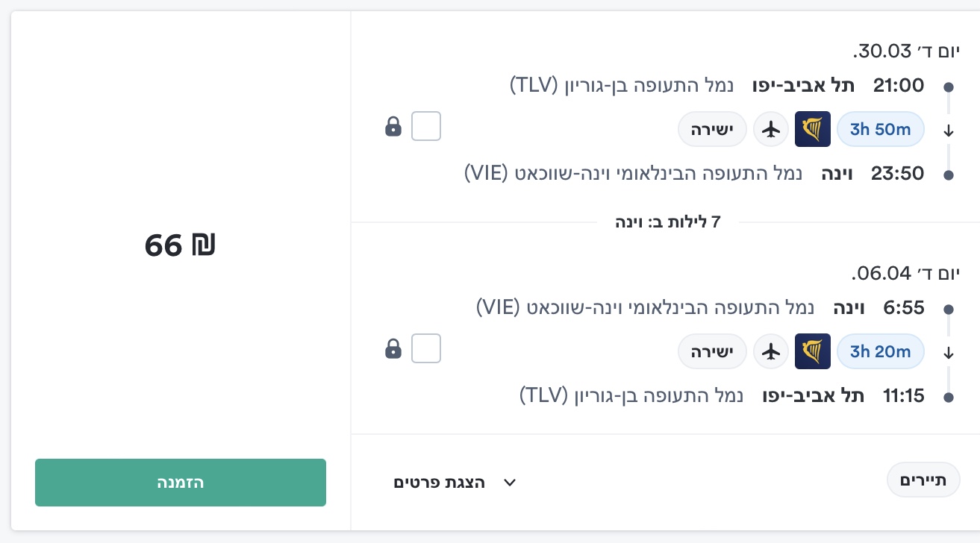Click the down arrow on the return timeline
This screenshot has width=980, height=543.
tap(949, 352)
